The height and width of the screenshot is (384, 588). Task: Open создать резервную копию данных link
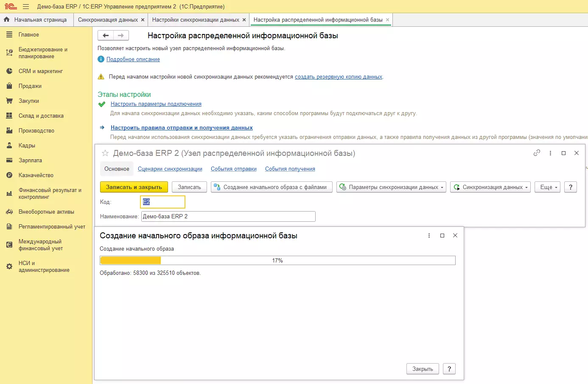pos(339,77)
